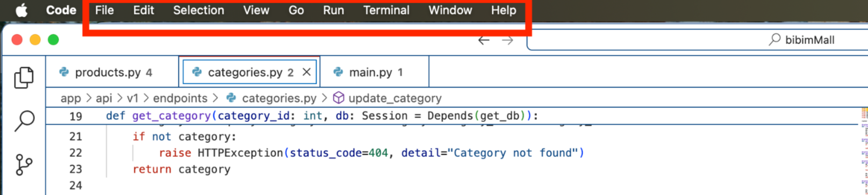Click line number 22 in gutter
The image size is (868, 195).
coord(76,153)
